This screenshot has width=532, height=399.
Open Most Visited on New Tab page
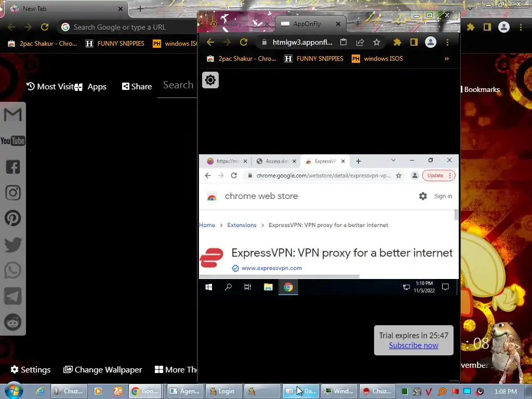(51, 87)
